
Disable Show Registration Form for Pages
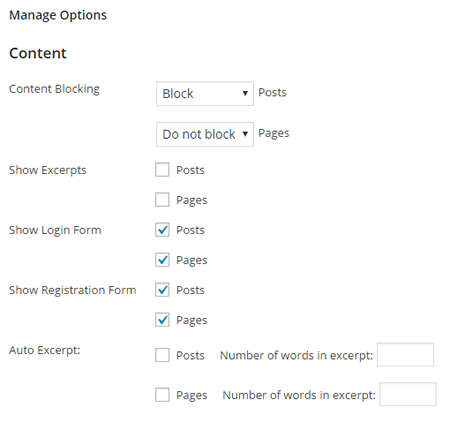tap(162, 320)
